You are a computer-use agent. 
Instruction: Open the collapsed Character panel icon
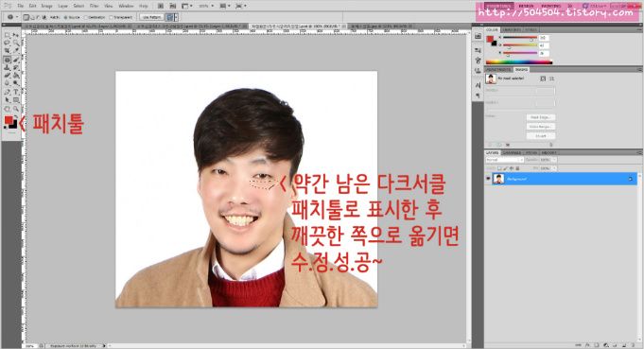pos(479,85)
